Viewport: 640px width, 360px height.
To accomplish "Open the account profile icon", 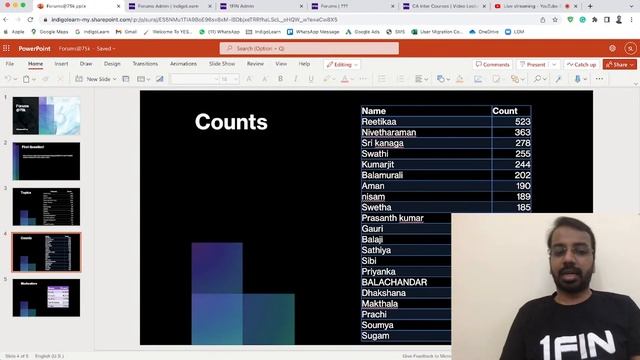I will (630, 48).
